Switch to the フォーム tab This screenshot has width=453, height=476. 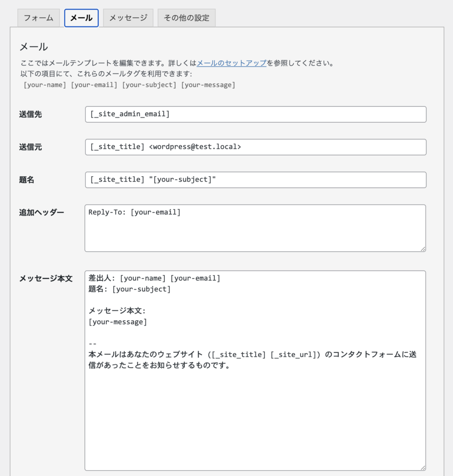(x=39, y=18)
